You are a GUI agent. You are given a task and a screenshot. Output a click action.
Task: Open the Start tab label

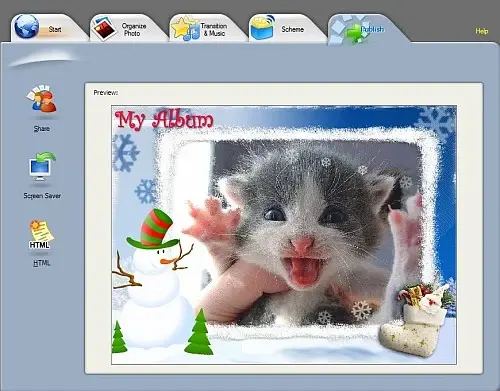[55, 29]
